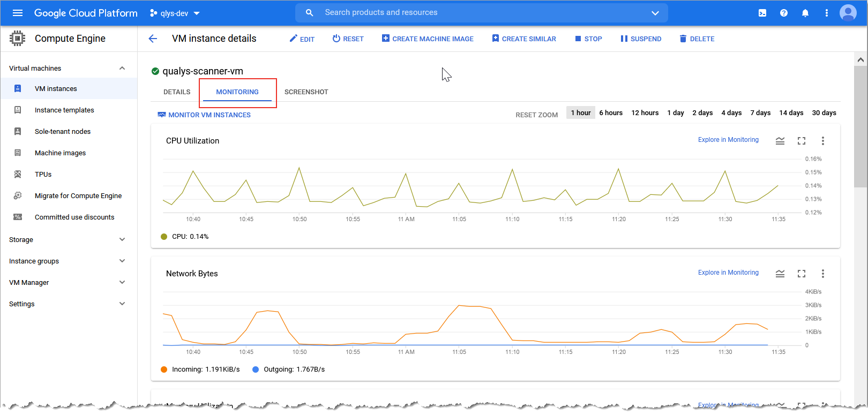Activate Cloud Shell icon
This screenshot has height=415, width=868.
[762, 13]
